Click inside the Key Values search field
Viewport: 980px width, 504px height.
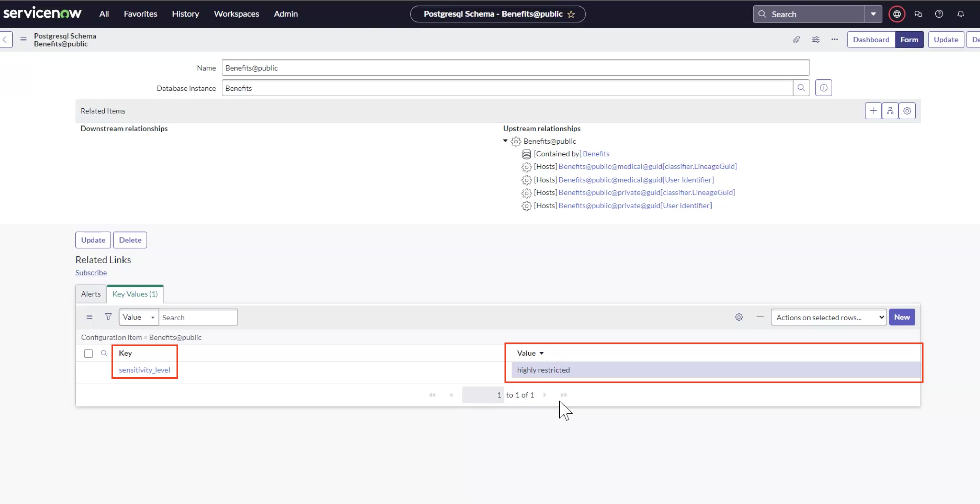click(x=198, y=317)
